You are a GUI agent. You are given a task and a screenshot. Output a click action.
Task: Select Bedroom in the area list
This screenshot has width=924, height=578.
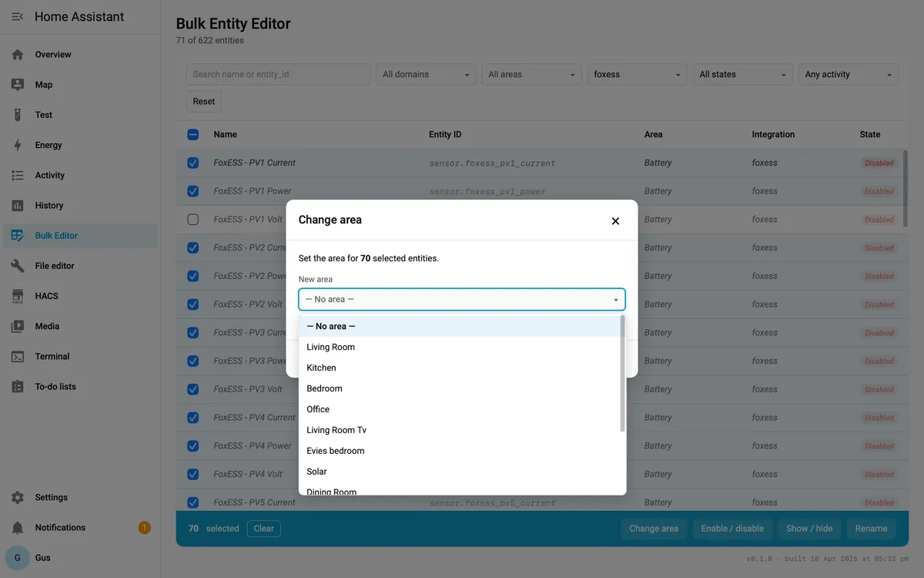click(x=460, y=389)
